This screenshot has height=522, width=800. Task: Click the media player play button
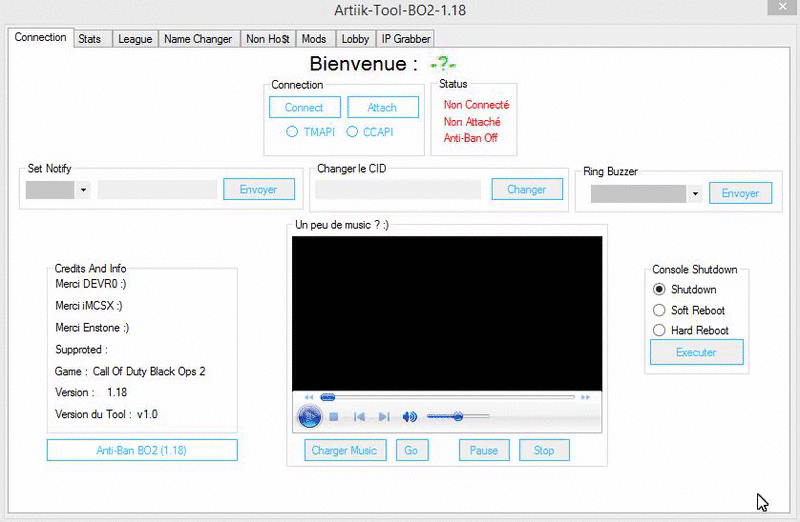click(x=309, y=416)
